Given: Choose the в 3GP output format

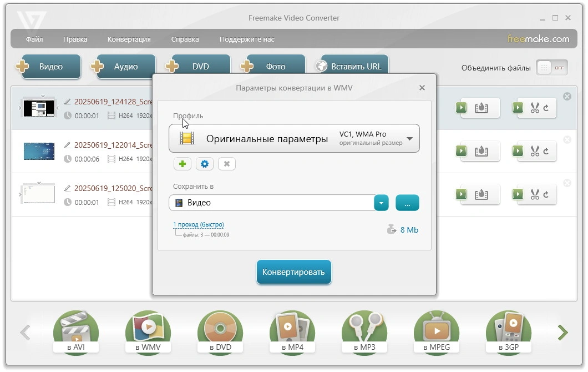Looking at the screenshot, I should [509, 333].
